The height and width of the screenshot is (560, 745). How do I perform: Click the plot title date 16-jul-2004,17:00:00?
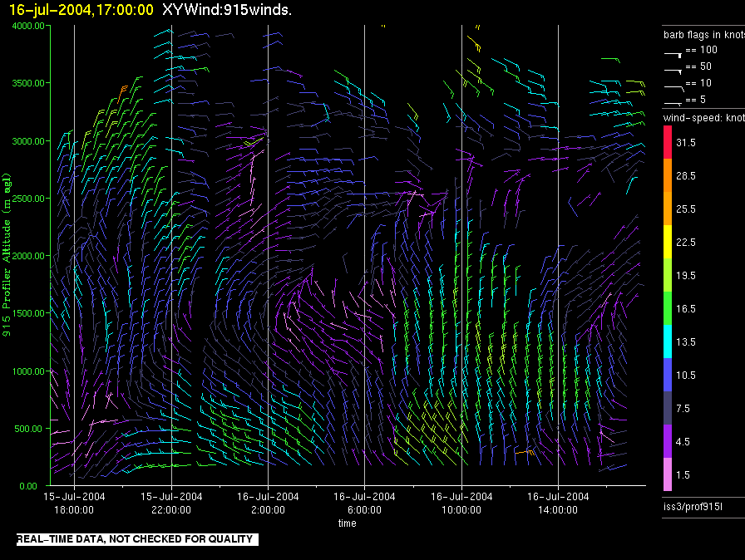click(81, 9)
